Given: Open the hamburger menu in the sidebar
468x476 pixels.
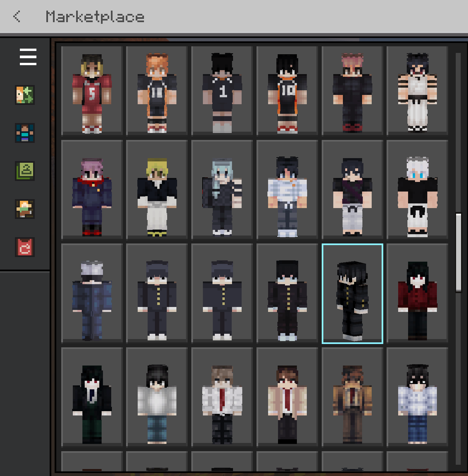Looking at the screenshot, I should coord(28,57).
